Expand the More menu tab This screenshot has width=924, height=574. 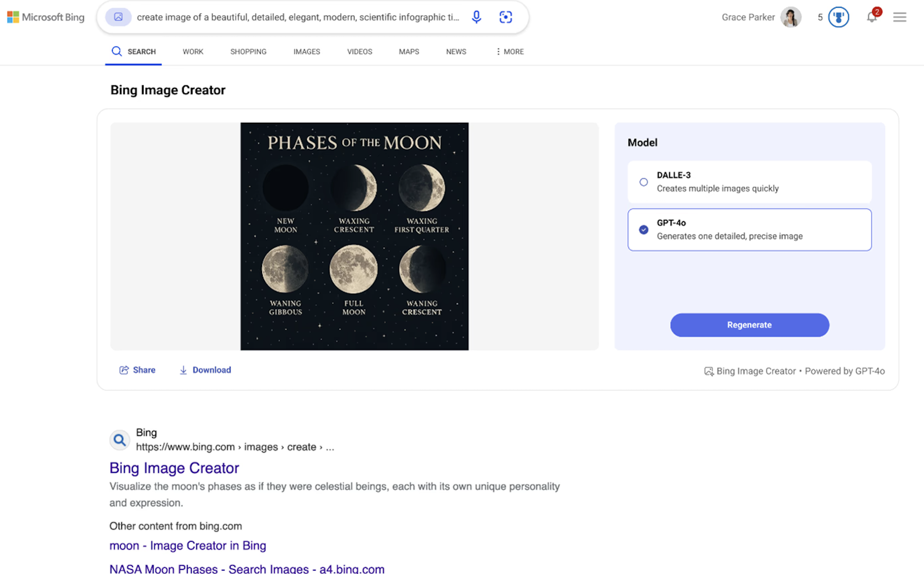point(510,52)
